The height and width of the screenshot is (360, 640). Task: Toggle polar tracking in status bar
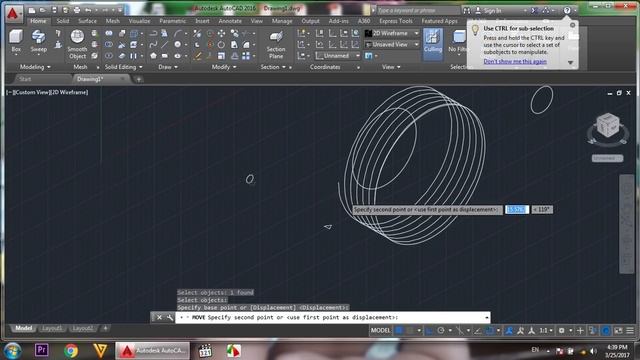point(441,330)
